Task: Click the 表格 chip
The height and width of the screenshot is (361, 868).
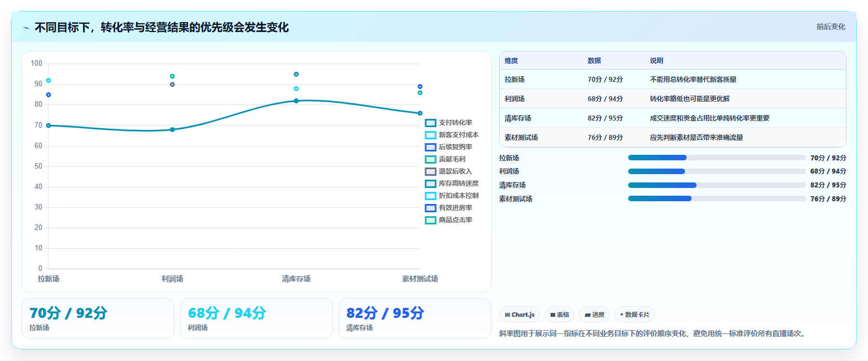Action: pos(560,315)
